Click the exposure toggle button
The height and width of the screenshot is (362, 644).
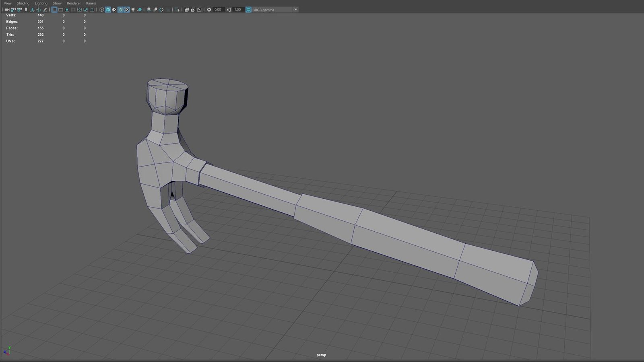pos(209,10)
